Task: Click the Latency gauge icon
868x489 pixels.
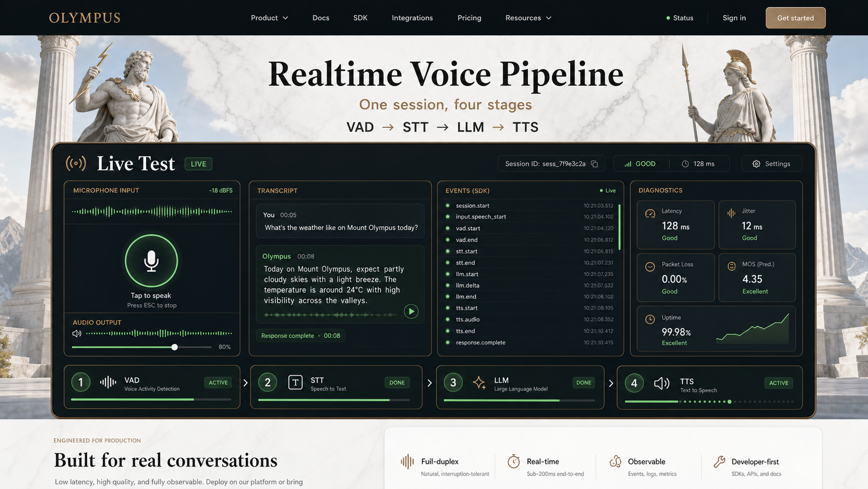Action: point(650,214)
